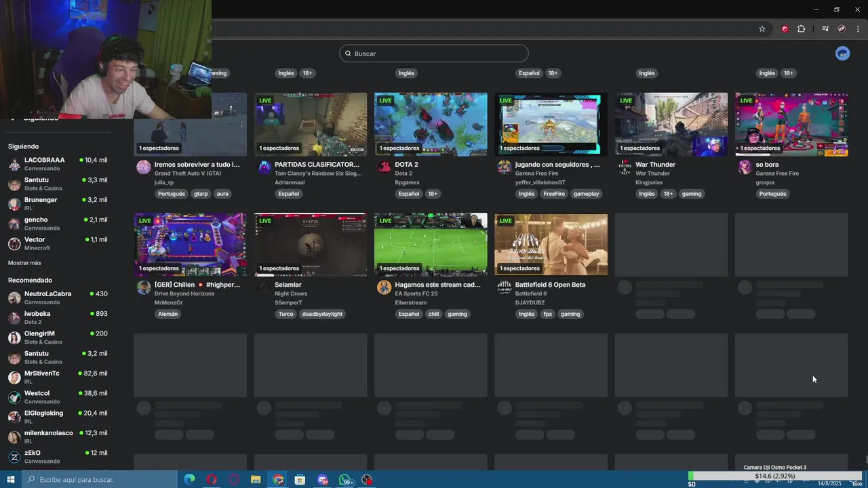Open DOTA 2 live stream thumbnail
The image size is (868, 488).
(431, 125)
